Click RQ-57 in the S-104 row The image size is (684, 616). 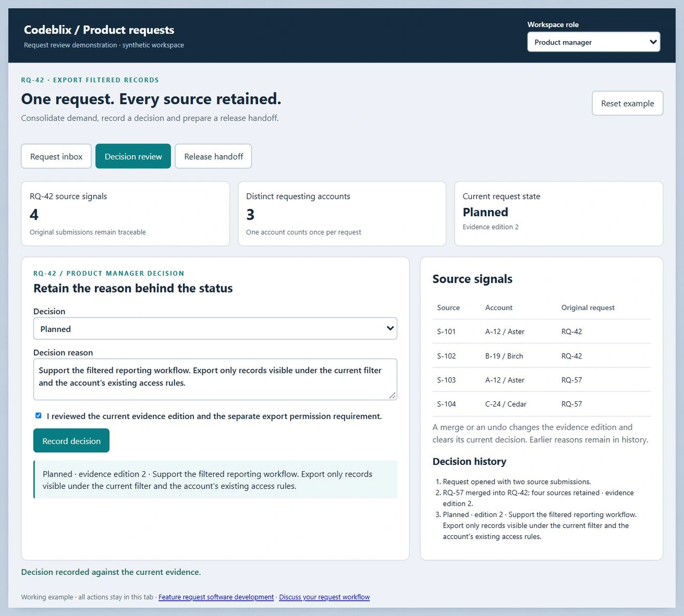click(x=571, y=404)
